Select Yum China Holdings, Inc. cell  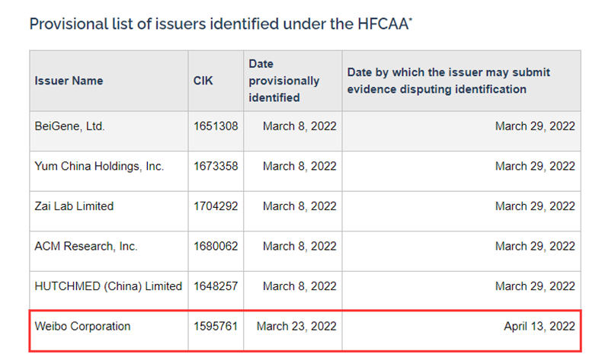[99, 166]
